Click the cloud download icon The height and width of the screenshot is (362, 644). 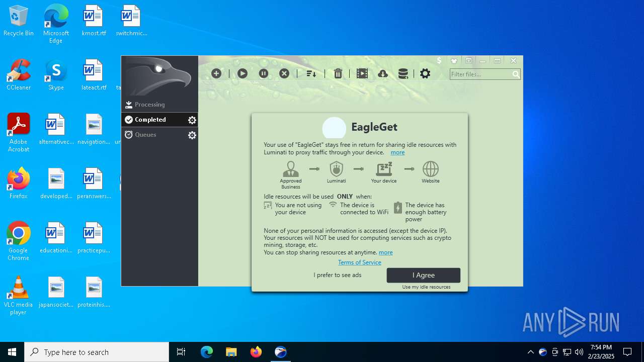pyautogui.click(x=383, y=73)
